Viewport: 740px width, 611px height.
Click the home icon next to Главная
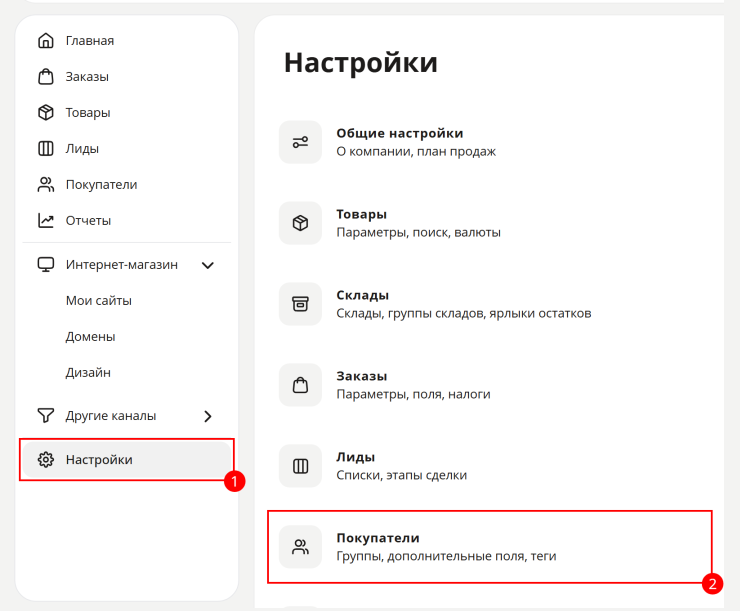tap(46, 41)
